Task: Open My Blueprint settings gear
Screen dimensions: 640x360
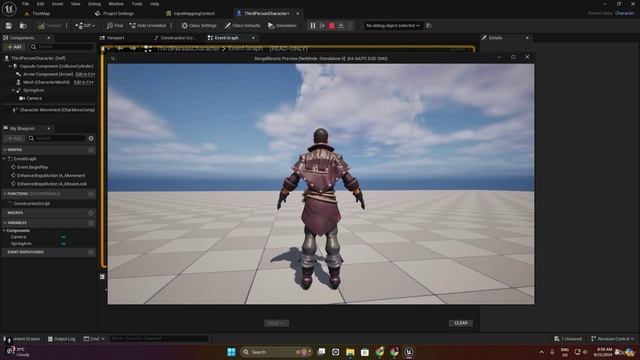Action: click(x=91, y=138)
